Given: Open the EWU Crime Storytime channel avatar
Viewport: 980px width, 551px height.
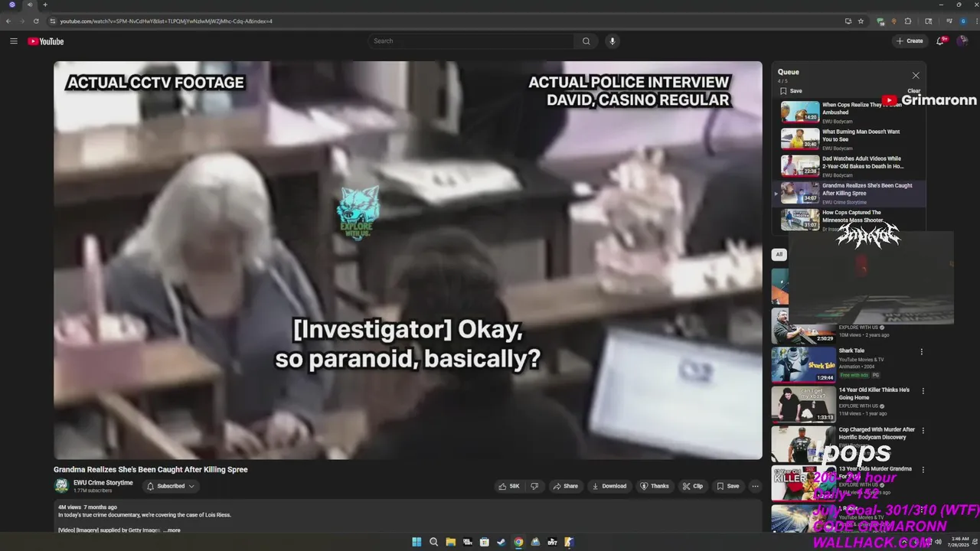Looking at the screenshot, I should 61,486.
